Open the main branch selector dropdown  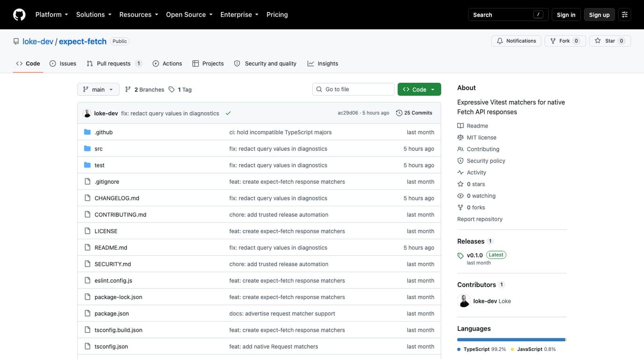click(x=98, y=89)
